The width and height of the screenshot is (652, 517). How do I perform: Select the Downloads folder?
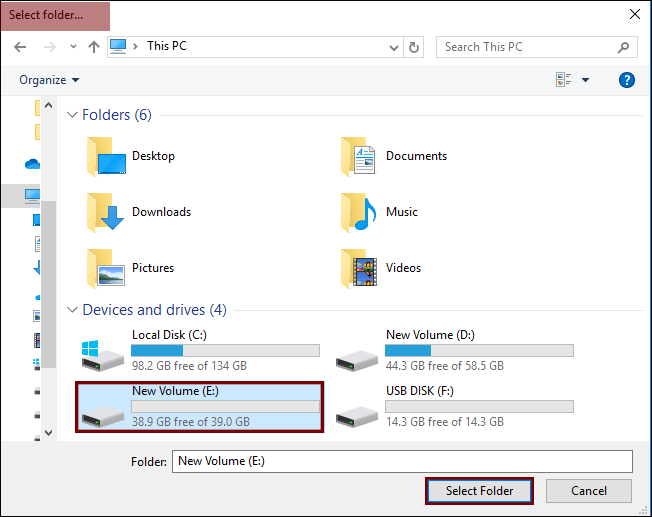pyautogui.click(x=139, y=212)
